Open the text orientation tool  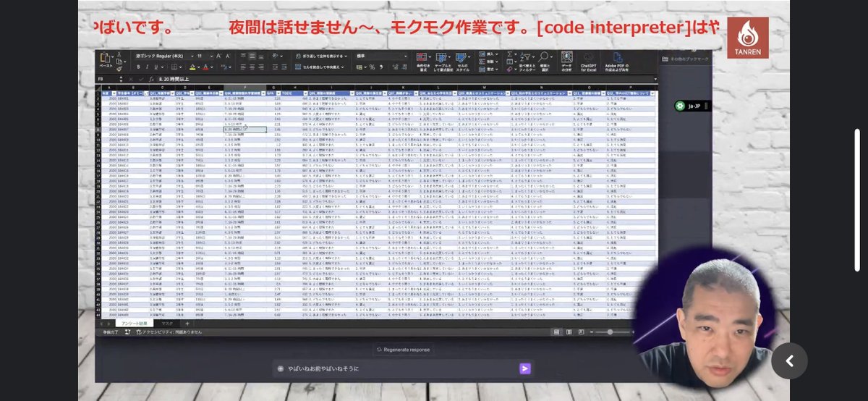coord(276,56)
